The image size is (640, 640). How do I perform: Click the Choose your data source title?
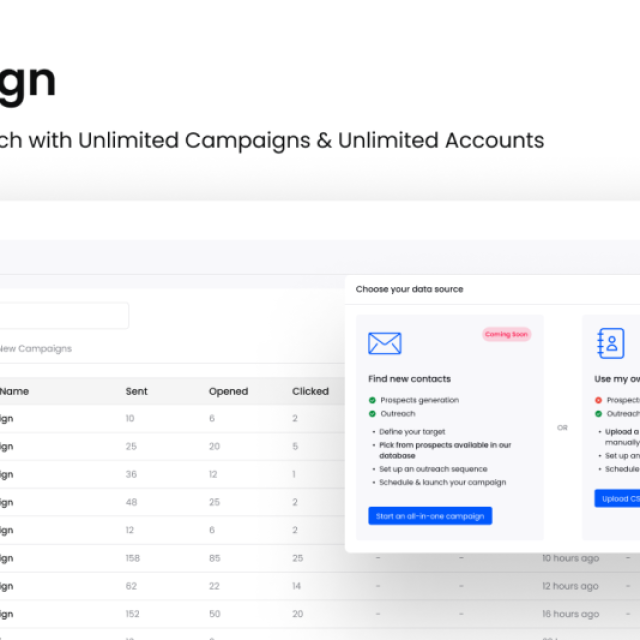[409, 289]
